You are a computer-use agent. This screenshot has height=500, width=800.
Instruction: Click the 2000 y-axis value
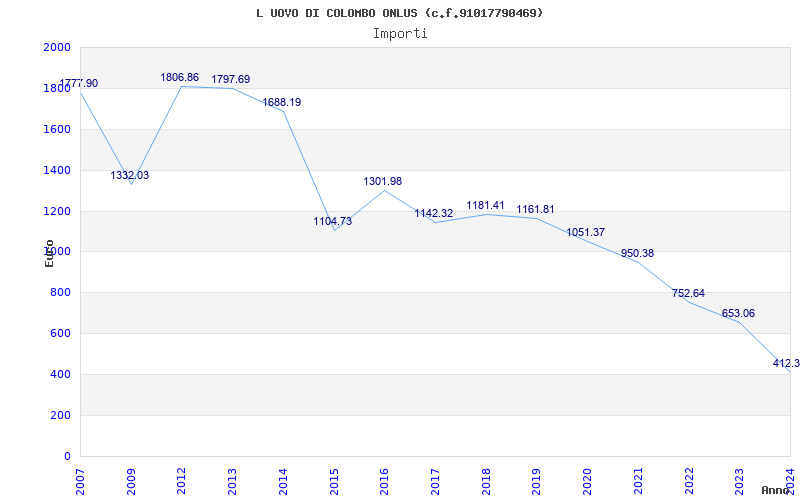point(57,48)
